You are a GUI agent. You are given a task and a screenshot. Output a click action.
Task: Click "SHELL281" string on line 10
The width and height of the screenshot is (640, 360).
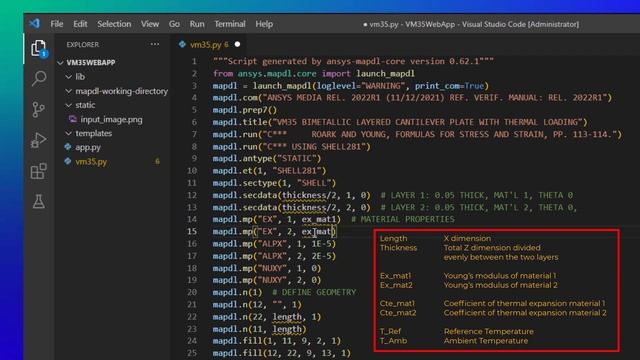[297, 171]
